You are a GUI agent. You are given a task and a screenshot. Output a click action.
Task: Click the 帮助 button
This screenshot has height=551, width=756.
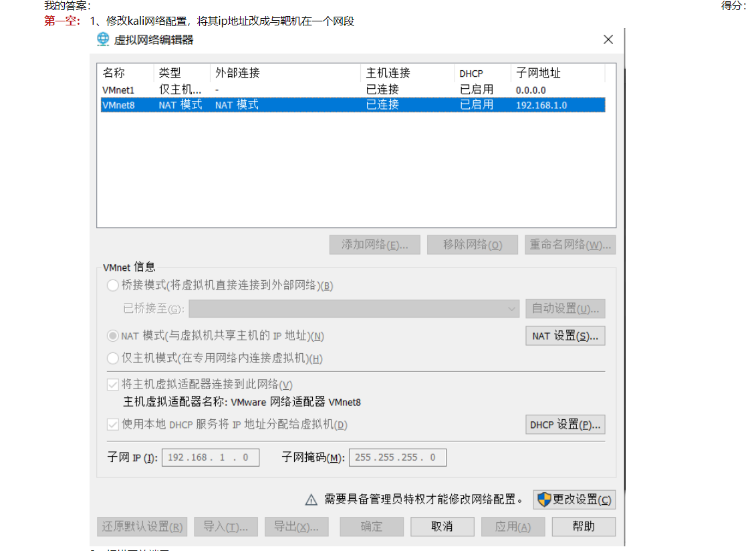tap(584, 527)
